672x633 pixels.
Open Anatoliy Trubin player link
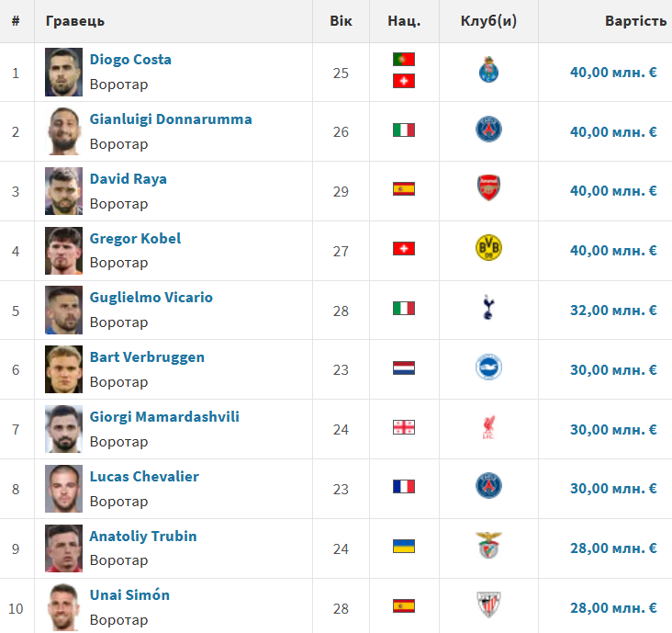pyautogui.click(x=143, y=537)
